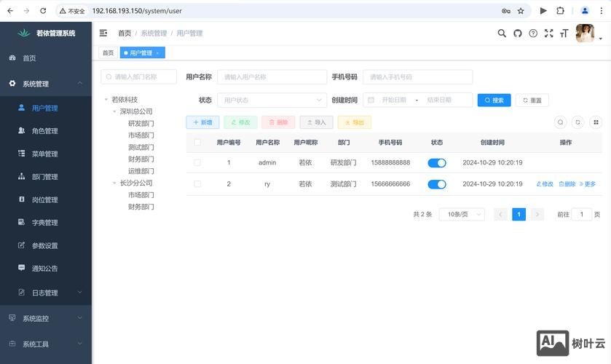This screenshot has height=364, width=611.
Task: Click 系统管理 in the breadcrumb
Action: point(154,33)
